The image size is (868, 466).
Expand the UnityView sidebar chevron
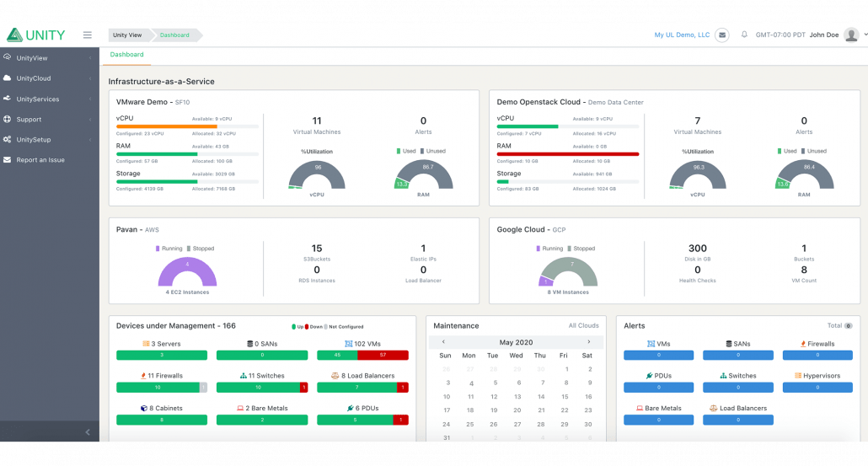(90, 58)
